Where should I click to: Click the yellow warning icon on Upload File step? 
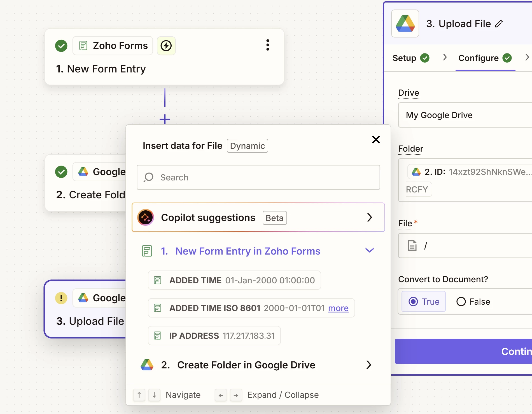click(x=61, y=298)
